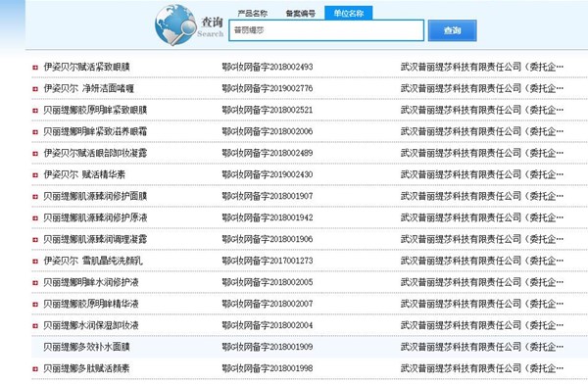The height and width of the screenshot is (384, 588).
Task: Click company name in the 2018002004 row
Action: pos(482,325)
